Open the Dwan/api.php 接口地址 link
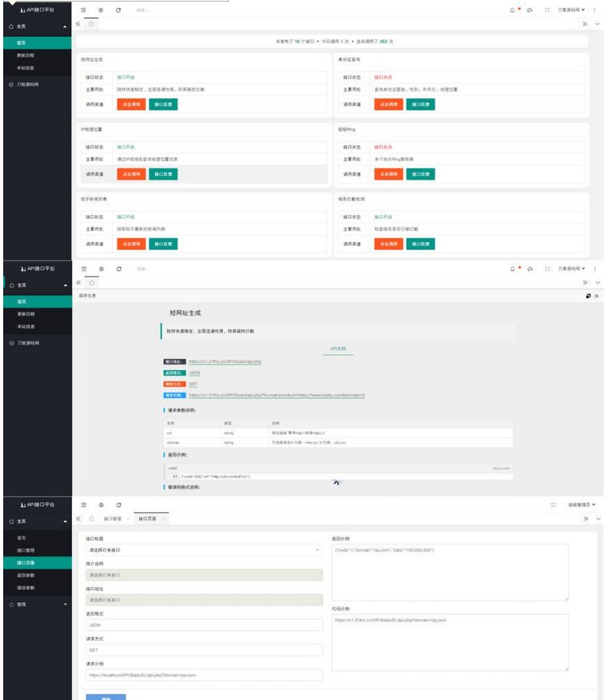This screenshot has height=700, width=606. (225, 362)
